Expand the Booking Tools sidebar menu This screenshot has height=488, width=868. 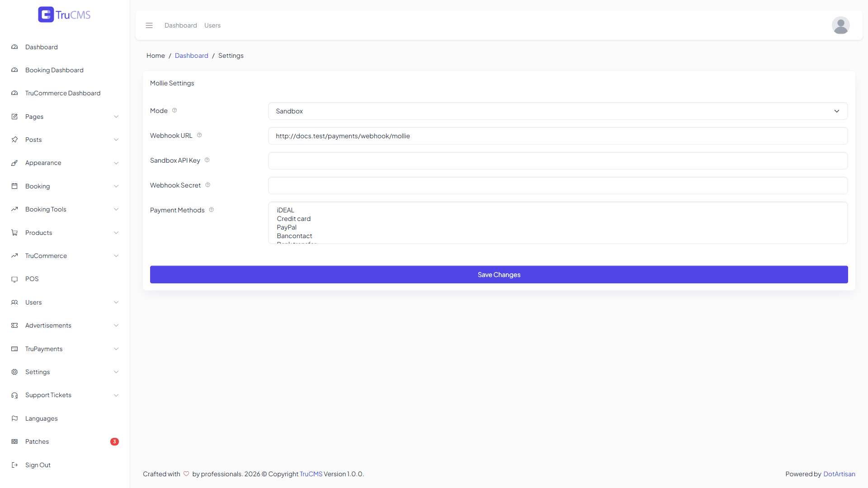click(x=65, y=209)
